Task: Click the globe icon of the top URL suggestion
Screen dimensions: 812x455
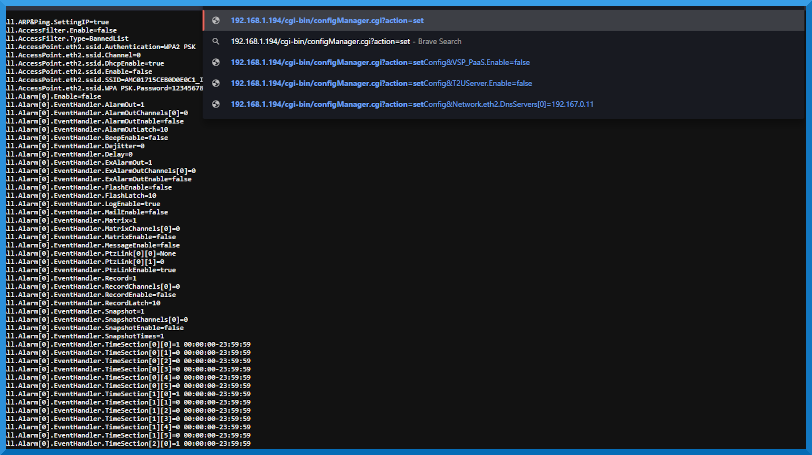Action: (x=215, y=20)
